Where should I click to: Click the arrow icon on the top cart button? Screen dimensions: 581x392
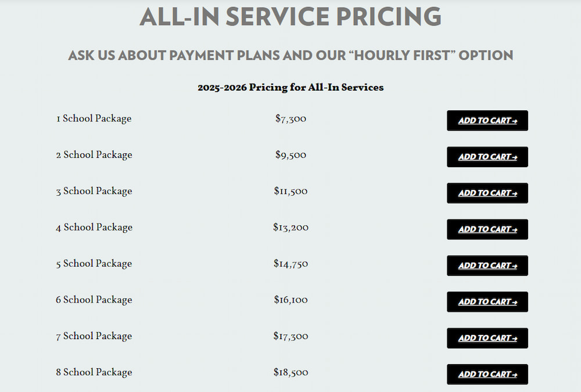coord(515,120)
